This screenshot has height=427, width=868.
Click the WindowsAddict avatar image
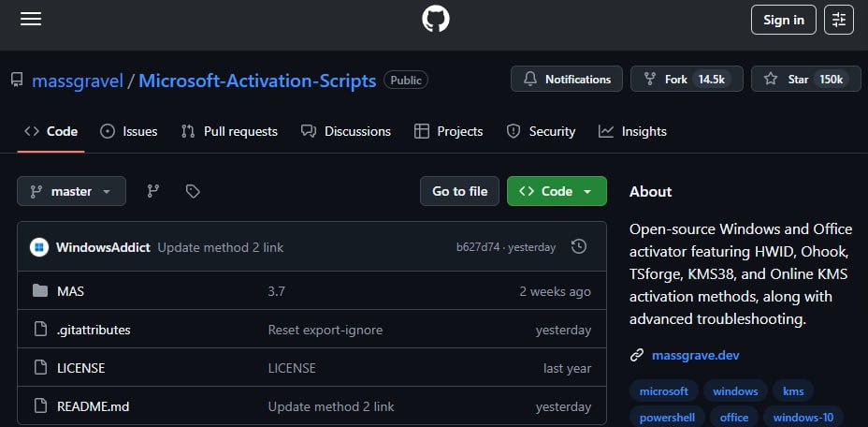(x=39, y=247)
